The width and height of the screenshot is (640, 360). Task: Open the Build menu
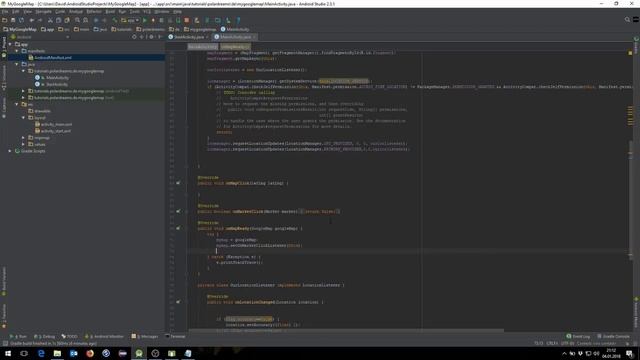tap(110, 12)
